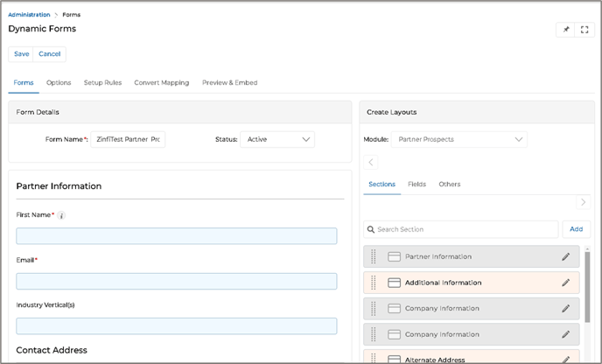Click the info icon beside First Name

pos(61,215)
